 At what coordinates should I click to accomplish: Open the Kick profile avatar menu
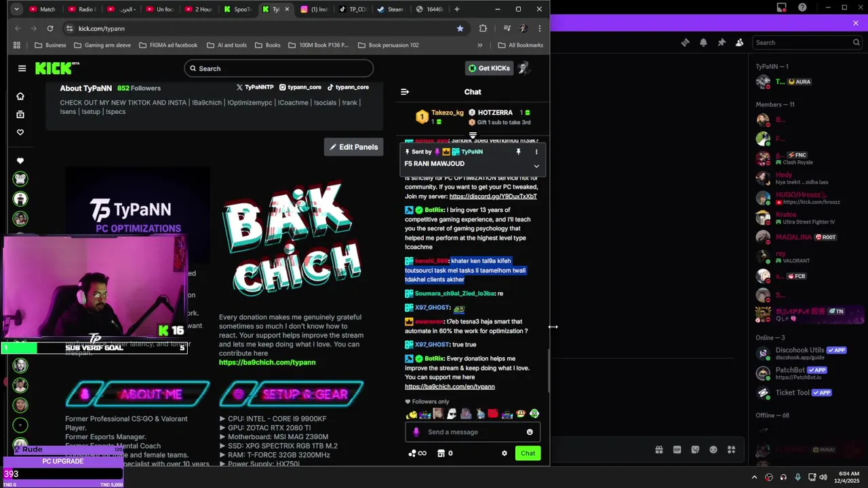523,68
